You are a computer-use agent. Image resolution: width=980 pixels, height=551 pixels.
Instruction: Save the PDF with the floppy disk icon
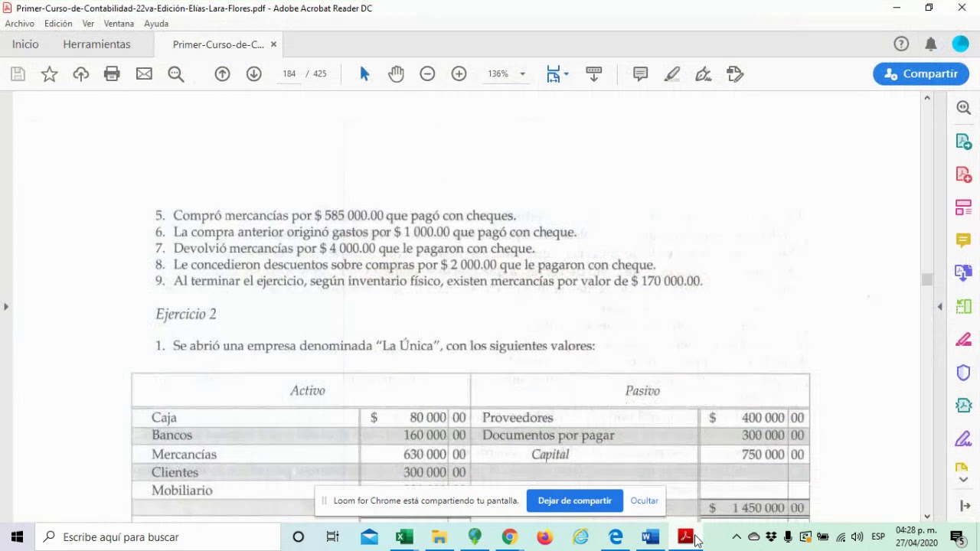pyautogui.click(x=18, y=74)
